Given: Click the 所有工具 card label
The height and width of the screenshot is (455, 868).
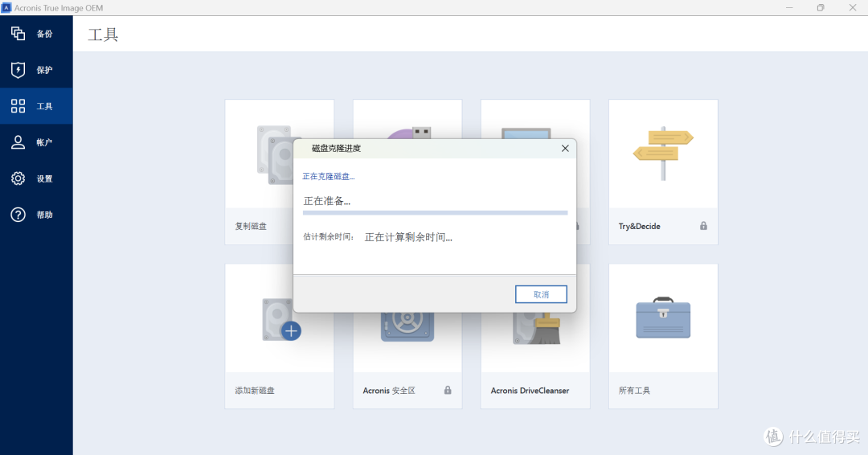Looking at the screenshot, I should [634, 390].
